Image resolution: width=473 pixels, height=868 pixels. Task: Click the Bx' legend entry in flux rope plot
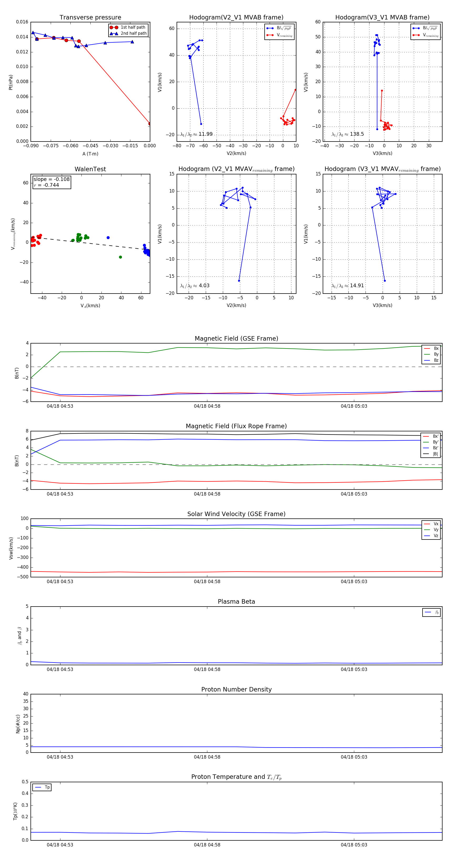tap(431, 436)
